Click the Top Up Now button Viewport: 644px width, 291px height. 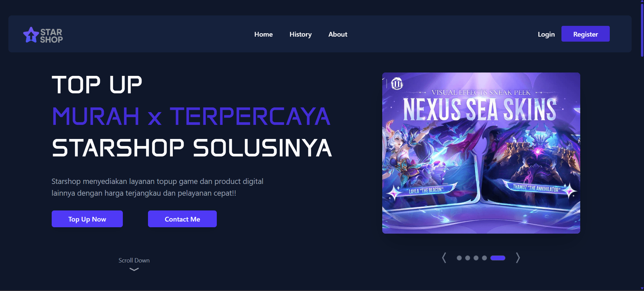point(87,219)
